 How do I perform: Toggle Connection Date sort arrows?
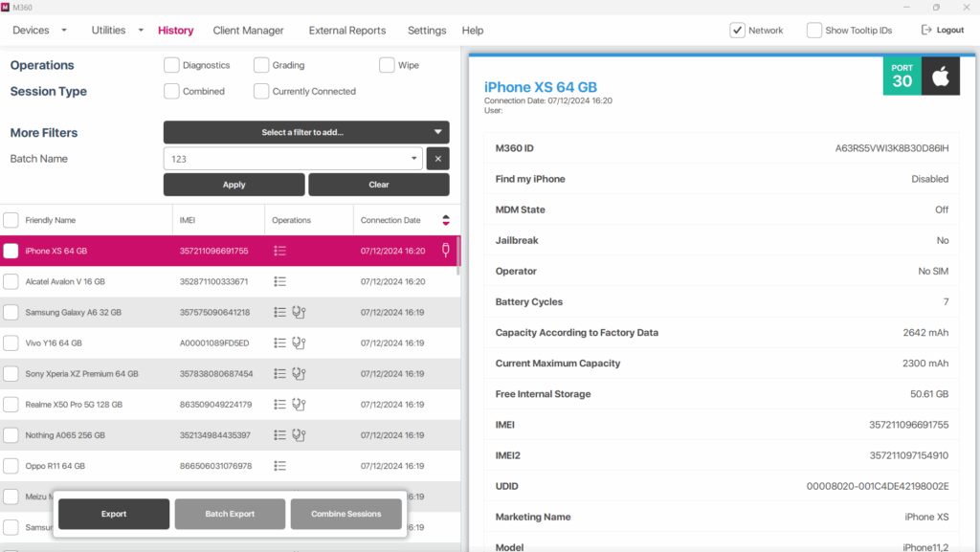point(446,220)
